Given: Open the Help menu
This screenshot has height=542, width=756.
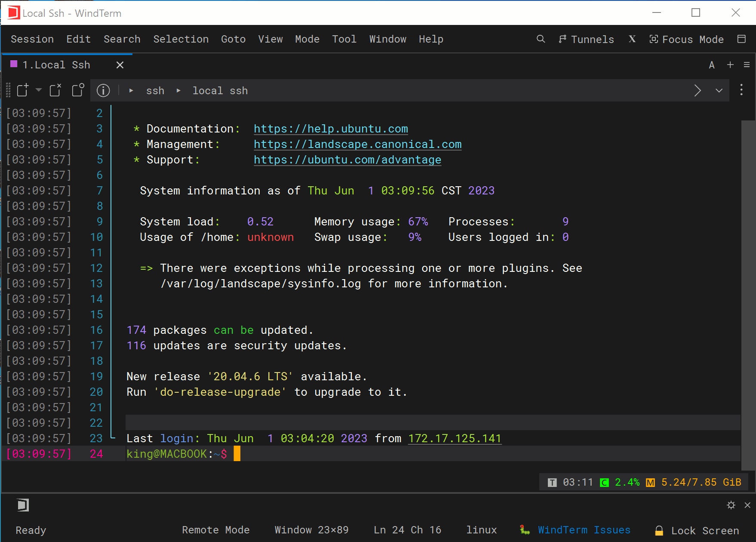Looking at the screenshot, I should (x=431, y=39).
